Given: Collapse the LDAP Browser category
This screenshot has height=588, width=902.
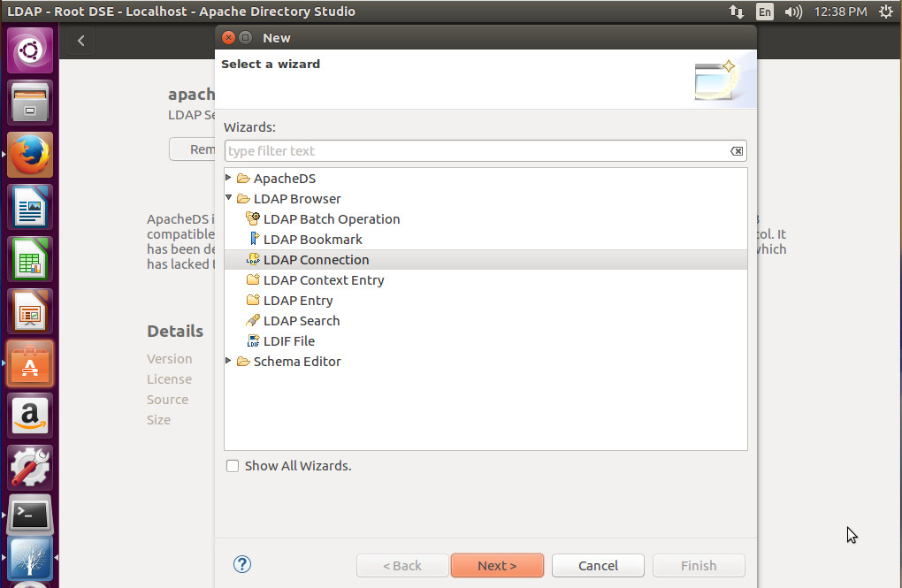Looking at the screenshot, I should coord(228,198).
